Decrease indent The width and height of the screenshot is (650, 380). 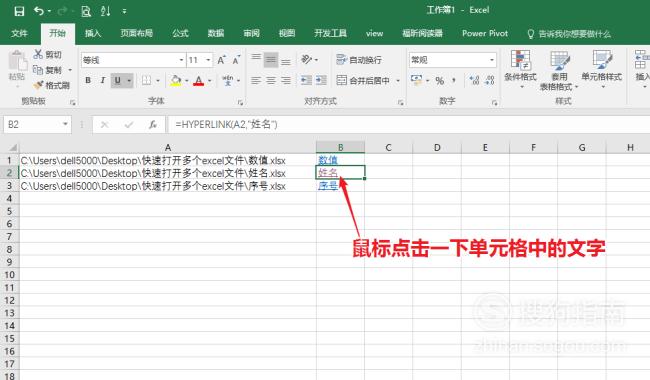[306, 80]
